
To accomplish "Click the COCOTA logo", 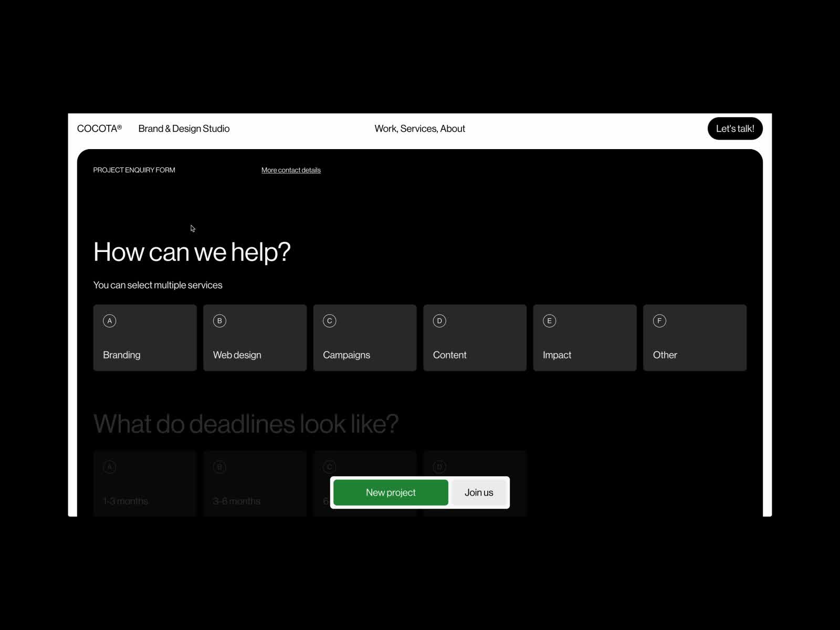I will pos(100,128).
